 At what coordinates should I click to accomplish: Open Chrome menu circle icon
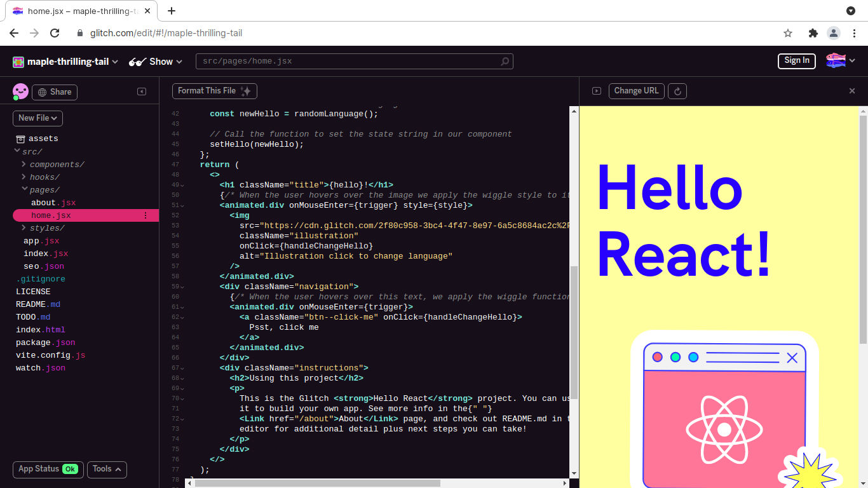click(x=851, y=11)
